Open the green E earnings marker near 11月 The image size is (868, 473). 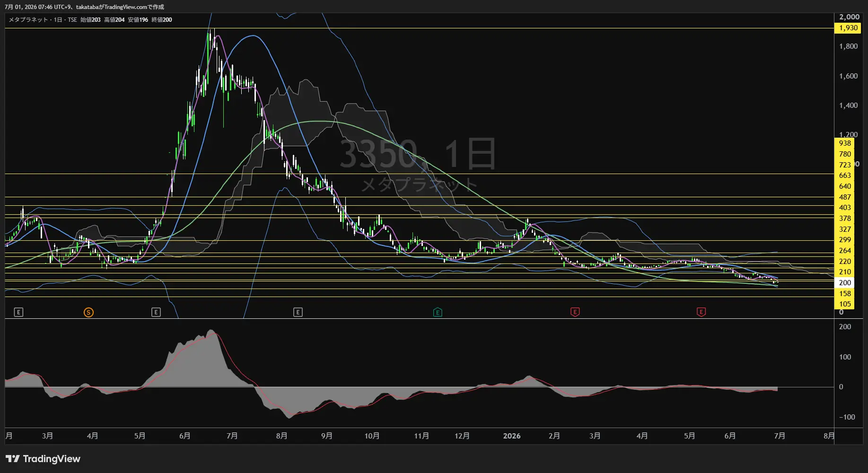tap(438, 312)
